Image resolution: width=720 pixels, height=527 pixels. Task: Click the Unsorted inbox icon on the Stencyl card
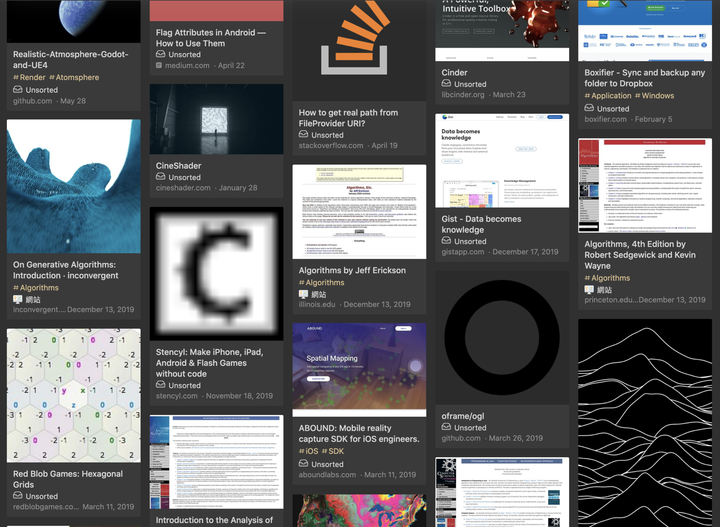click(x=160, y=385)
